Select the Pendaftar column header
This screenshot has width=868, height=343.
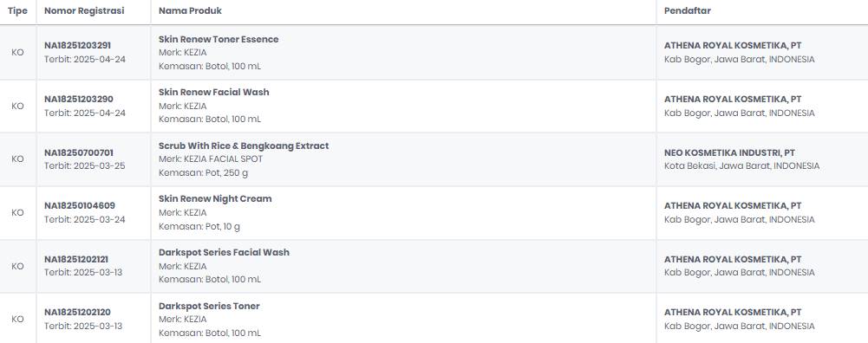[687, 11]
